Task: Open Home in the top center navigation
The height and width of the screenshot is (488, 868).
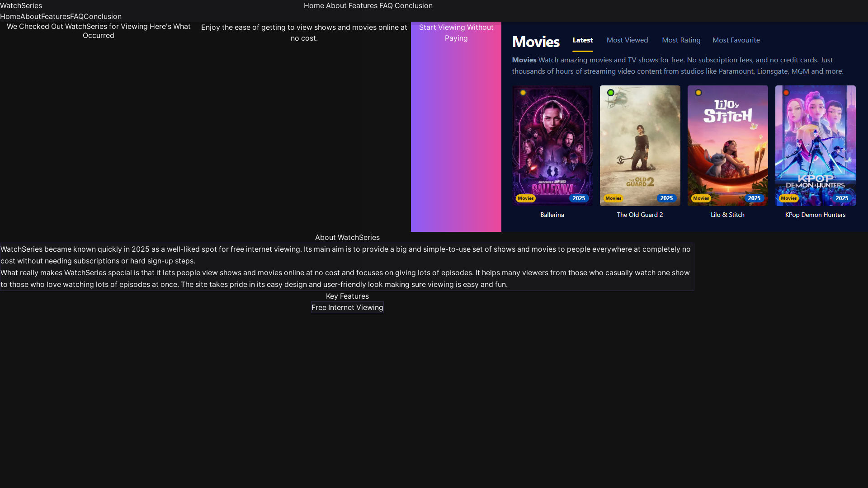Action: (314, 5)
